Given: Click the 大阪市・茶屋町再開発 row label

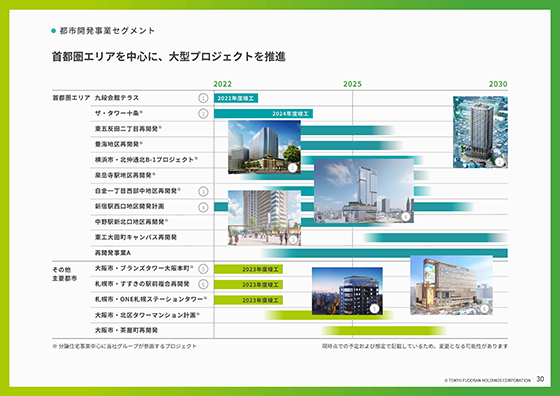Looking at the screenshot, I should (126, 330).
